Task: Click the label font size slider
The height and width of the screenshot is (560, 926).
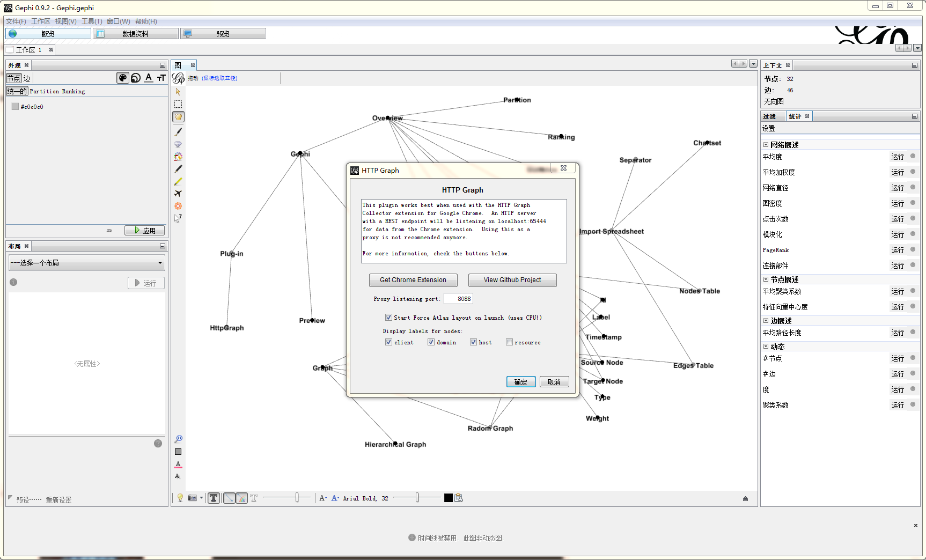Action: (417, 498)
